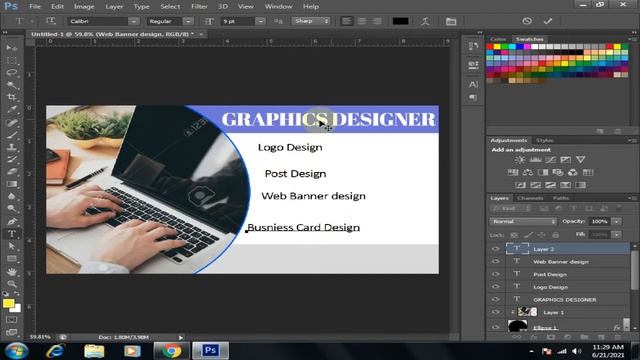The height and width of the screenshot is (360, 640).
Task: Open the Type tool preset picker
Action: coord(23,21)
